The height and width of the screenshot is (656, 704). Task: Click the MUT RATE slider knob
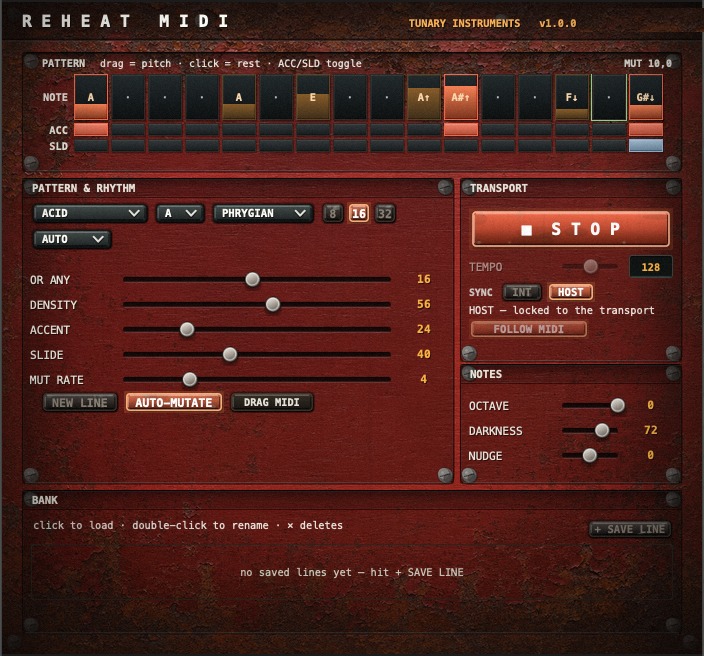pyautogui.click(x=189, y=379)
